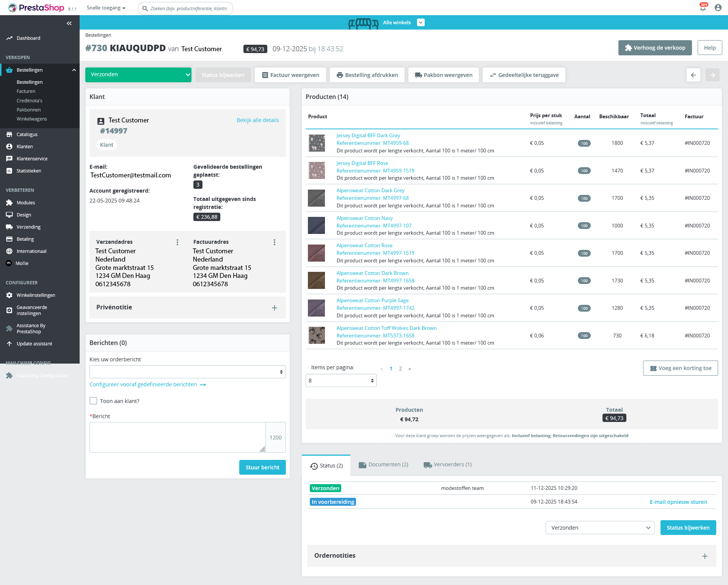Open the Kies uw orderbericht dropdown
Screen dimensions: 728x585
pos(187,372)
